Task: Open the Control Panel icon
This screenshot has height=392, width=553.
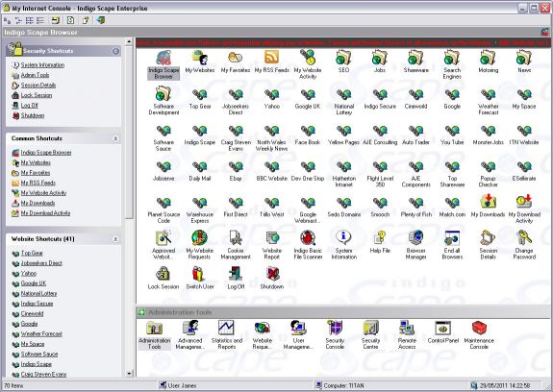Action: pos(443,331)
